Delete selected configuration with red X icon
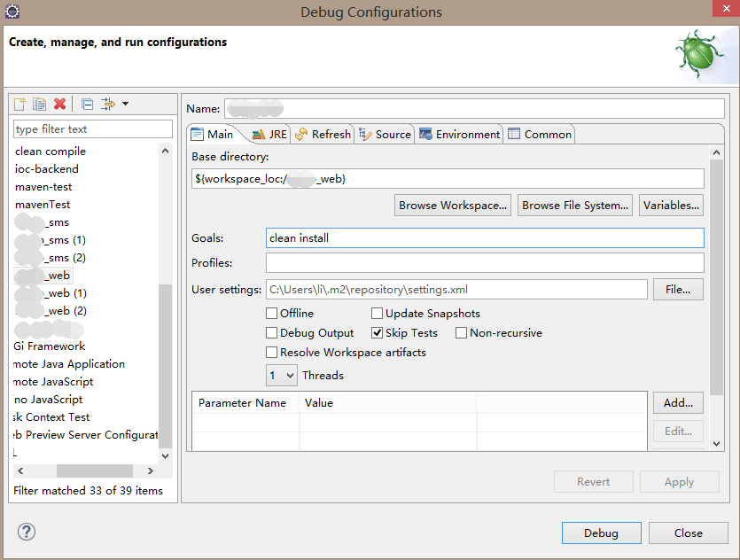Image resolution: width=740 pixels, height=560 pixels. click(x=60, y=104)
